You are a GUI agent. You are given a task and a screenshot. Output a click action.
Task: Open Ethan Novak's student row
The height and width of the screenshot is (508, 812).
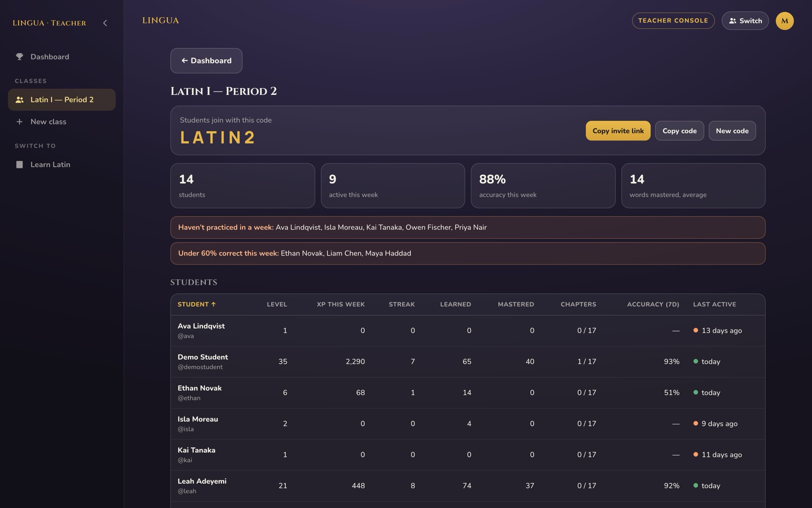pyautogui.click(x=468, y=393)
